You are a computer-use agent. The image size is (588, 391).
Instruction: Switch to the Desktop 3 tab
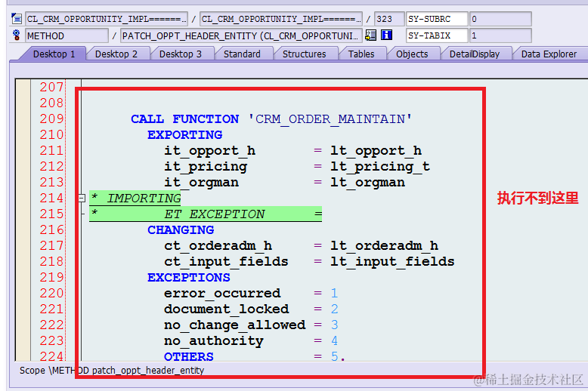(x=181, y=54)
